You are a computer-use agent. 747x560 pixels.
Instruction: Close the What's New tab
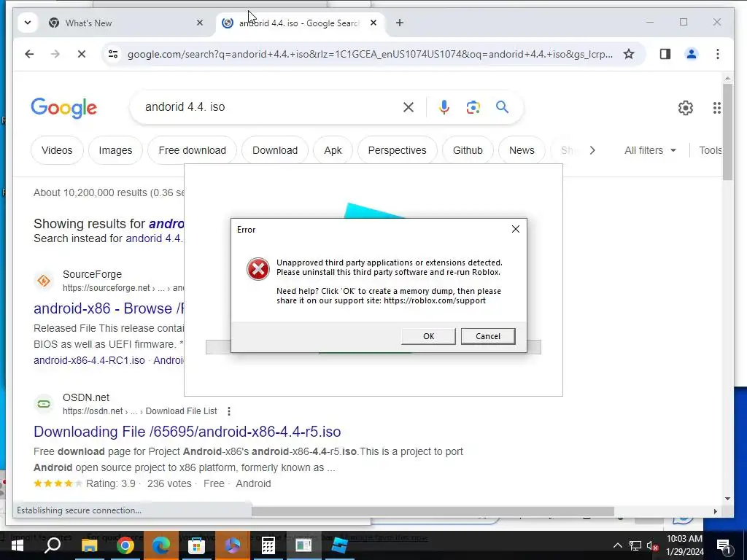point(200,23)
